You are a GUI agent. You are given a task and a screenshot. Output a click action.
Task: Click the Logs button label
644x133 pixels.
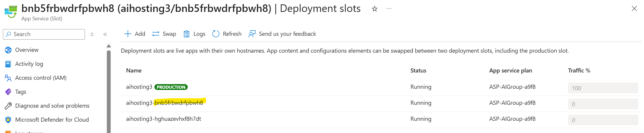(x=199, y=34)
